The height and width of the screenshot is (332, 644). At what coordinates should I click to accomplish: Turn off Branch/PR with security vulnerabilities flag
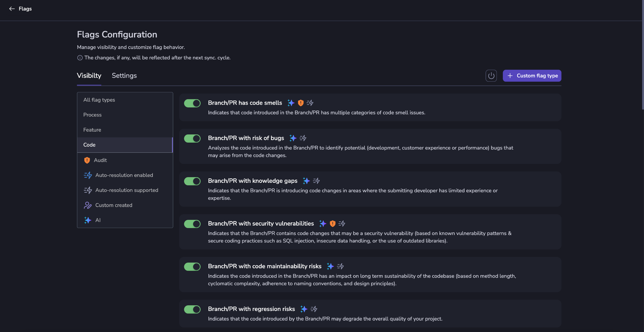[192, 224]
